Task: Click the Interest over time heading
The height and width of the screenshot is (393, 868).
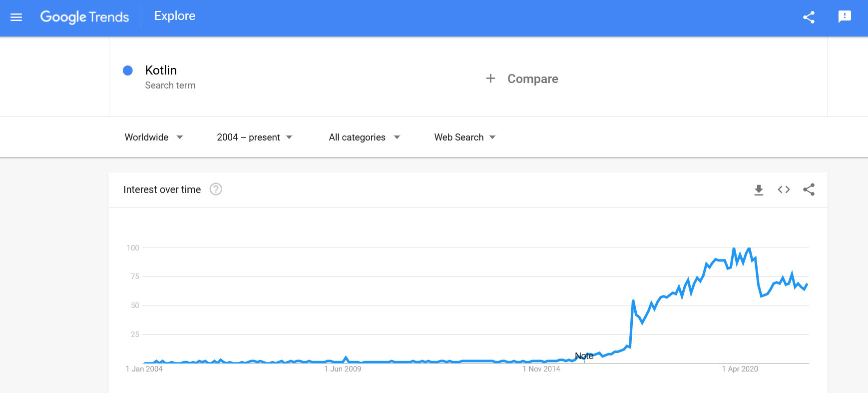Action: [162, 189]
